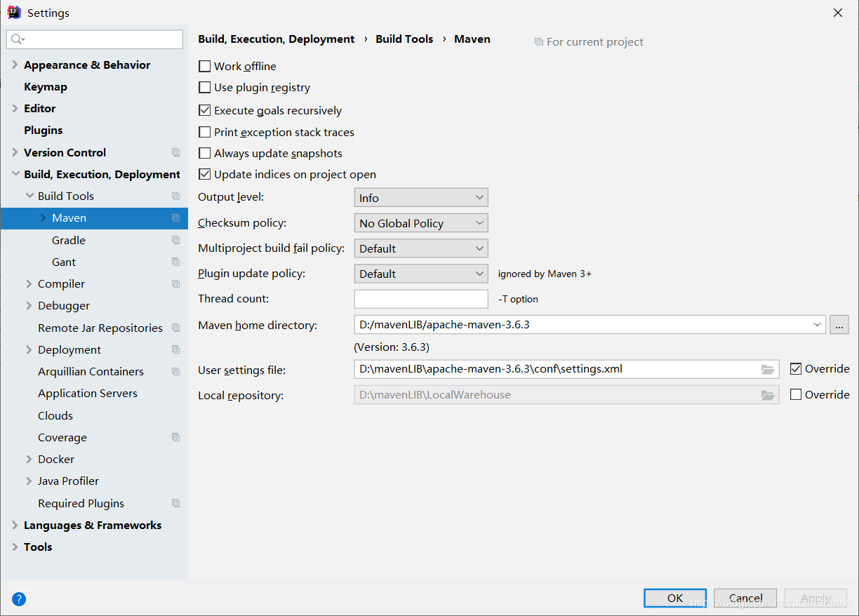Open the Checksum policy dropdown
859x616 pixels.
(x=421, y=223)
